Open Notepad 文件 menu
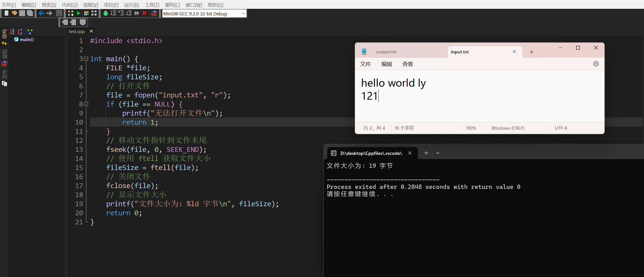 (x=365, y=64)
